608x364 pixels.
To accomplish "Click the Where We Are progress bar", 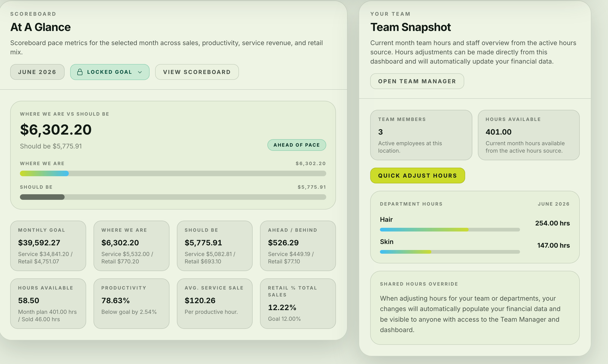I will (173, 173).
